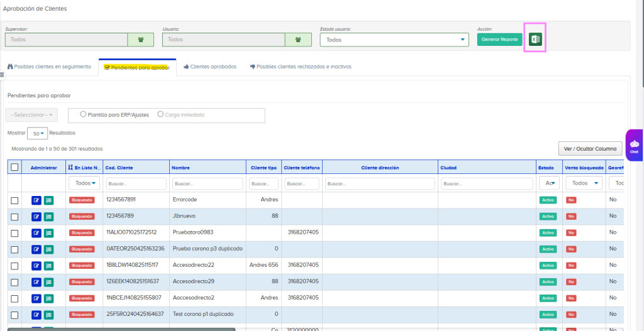
Task: Click the Ciudad search box
Action: pyautogui.click(x=487, y=184)
